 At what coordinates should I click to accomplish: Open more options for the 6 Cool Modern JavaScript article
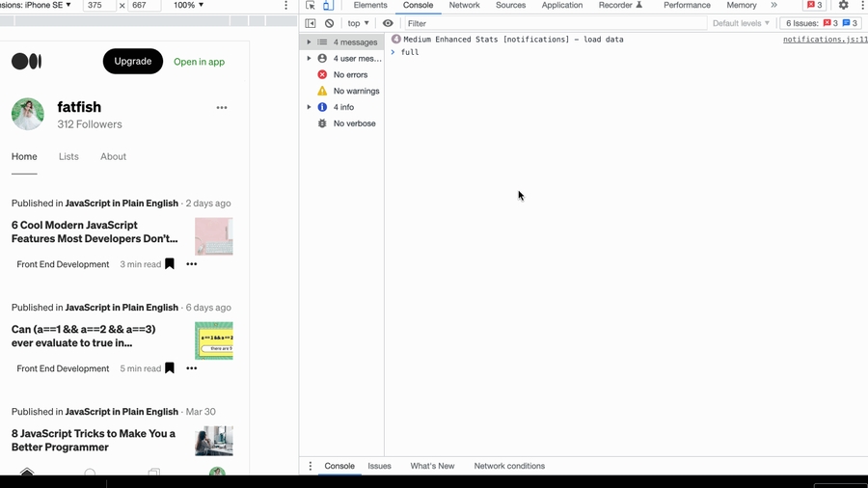[192, 264]
